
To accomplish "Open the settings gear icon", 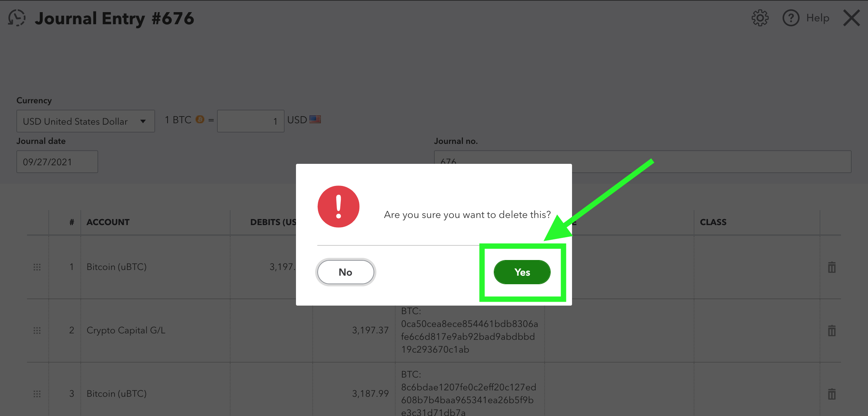I will click(760, 18).
